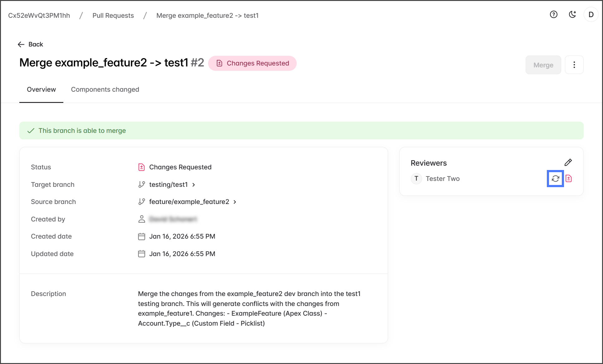The height and width of the screenshot is (364, 603).
Task: Open the Components changed tab
Action: point(105,90)
